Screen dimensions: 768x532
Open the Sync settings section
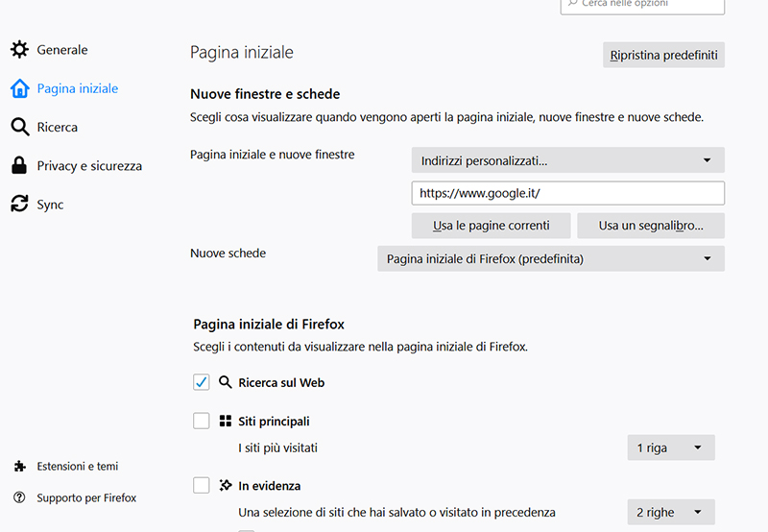click(x=50, y=205)
